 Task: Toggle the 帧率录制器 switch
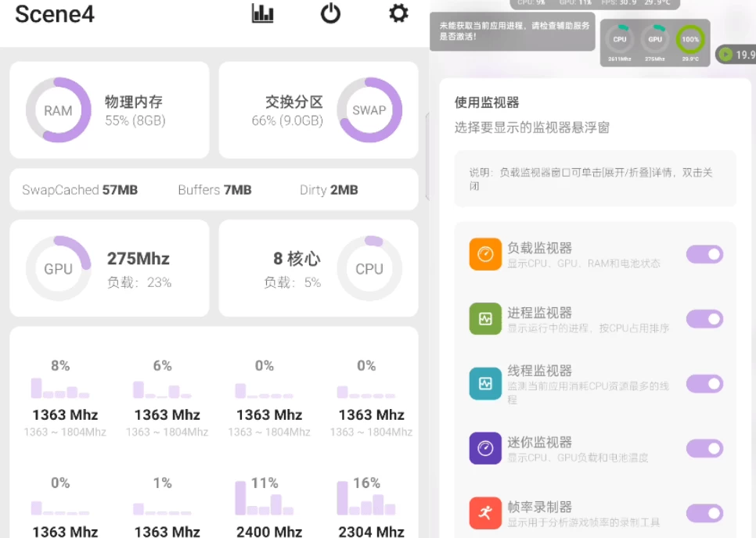tap(704, 513)
